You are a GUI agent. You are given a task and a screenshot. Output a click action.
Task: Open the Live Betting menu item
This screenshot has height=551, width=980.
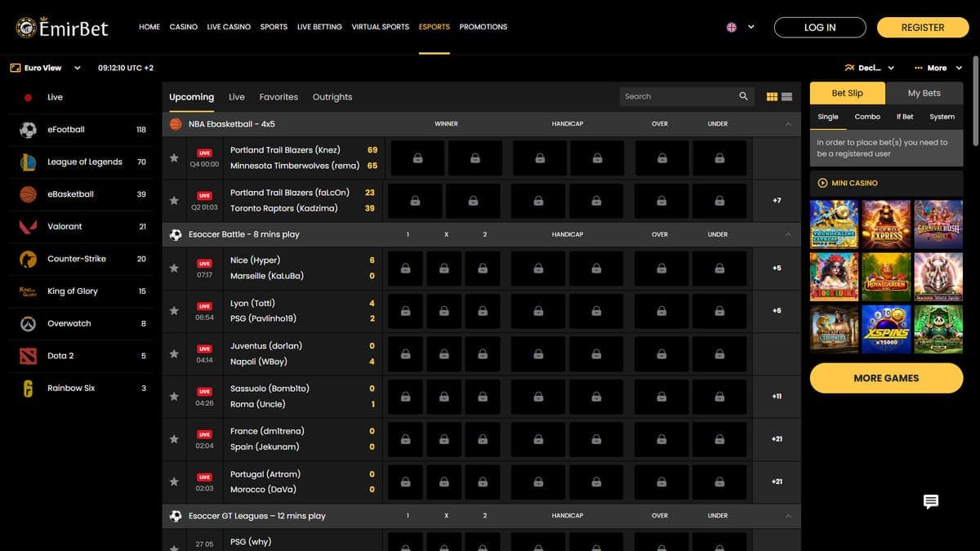coord(319,27)
